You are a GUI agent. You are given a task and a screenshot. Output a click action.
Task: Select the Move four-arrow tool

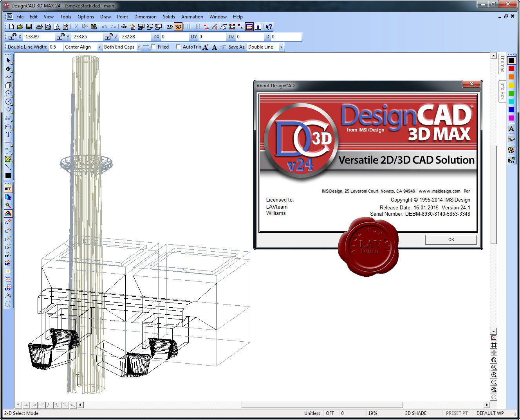coord(8,68)
